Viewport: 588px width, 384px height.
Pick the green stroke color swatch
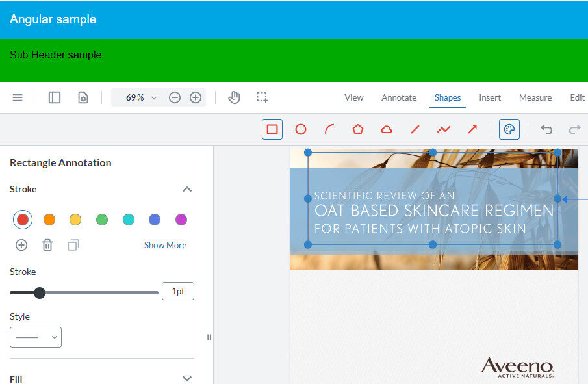(x=102, y=220)
